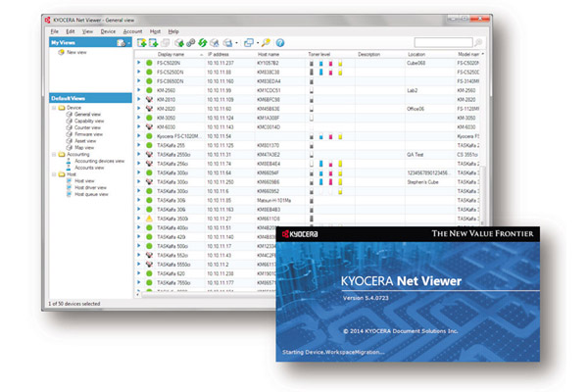
Task: Click the overlapping windows toolbar icon
Action: (248, 43)
